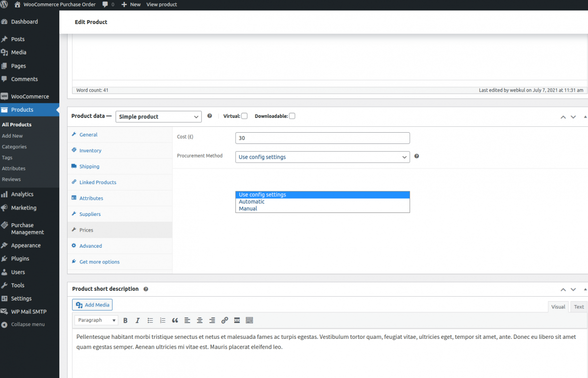Open the Simple product type dropdown
This screenshot has height=378, width=588.
158,117
